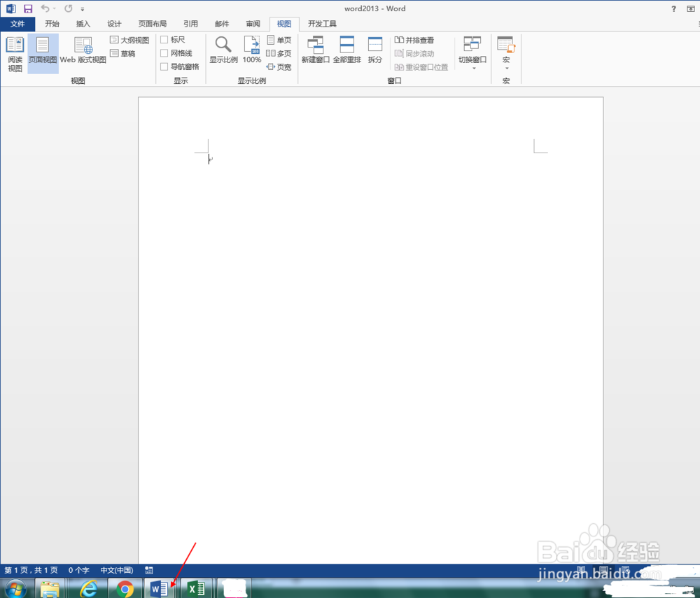Switch to the 插入 Insert tab
700x598 pixels.
83,24
